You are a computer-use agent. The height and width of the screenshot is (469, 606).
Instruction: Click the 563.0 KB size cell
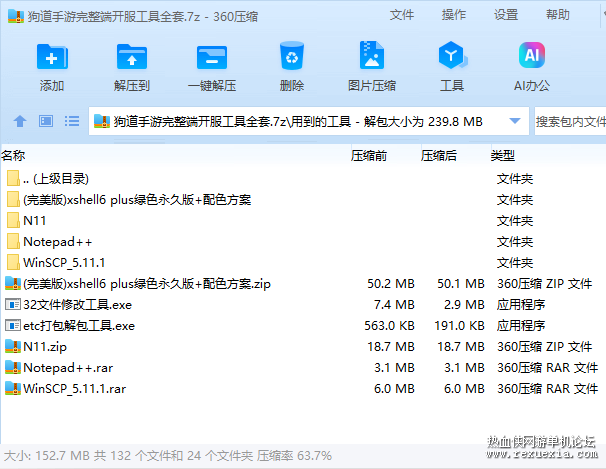coord(389,326)
